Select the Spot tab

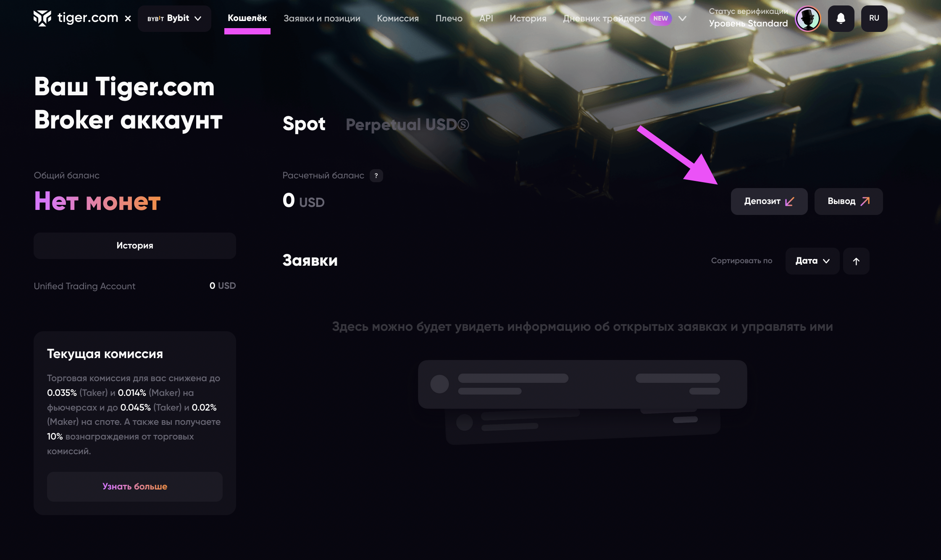click(304, 124)
